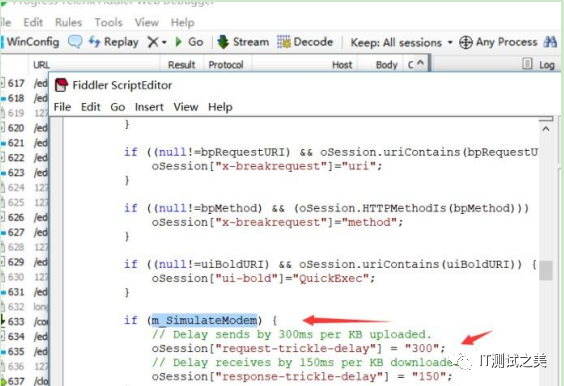Toggle the Decode icon
The height and width of the screenshot is (386, 564).
[284, 42]
